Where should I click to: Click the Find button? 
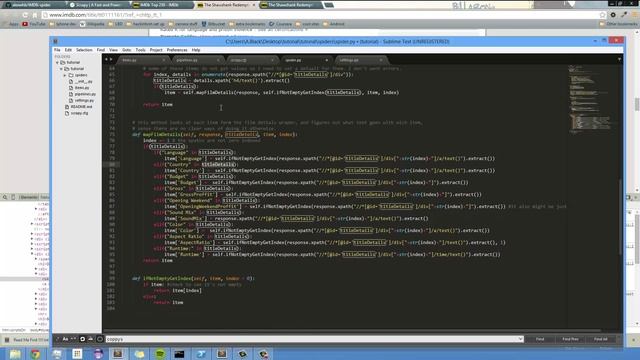(540, 339)
